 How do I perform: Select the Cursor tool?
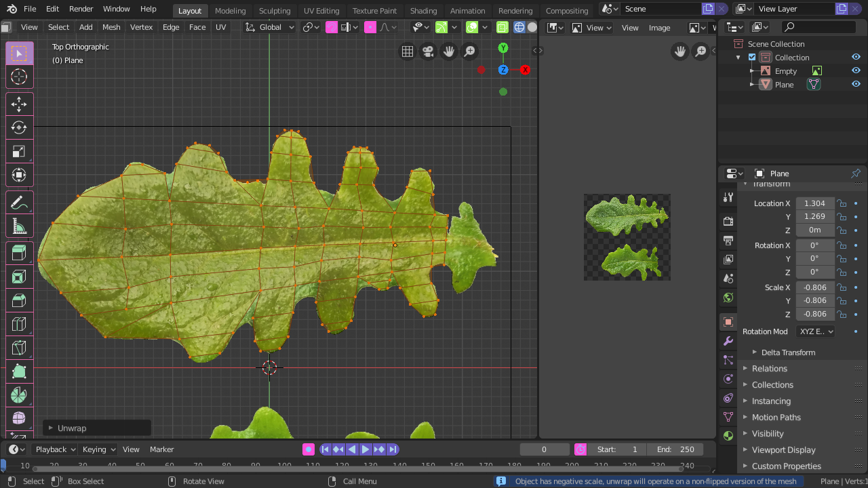coord(19,77)
